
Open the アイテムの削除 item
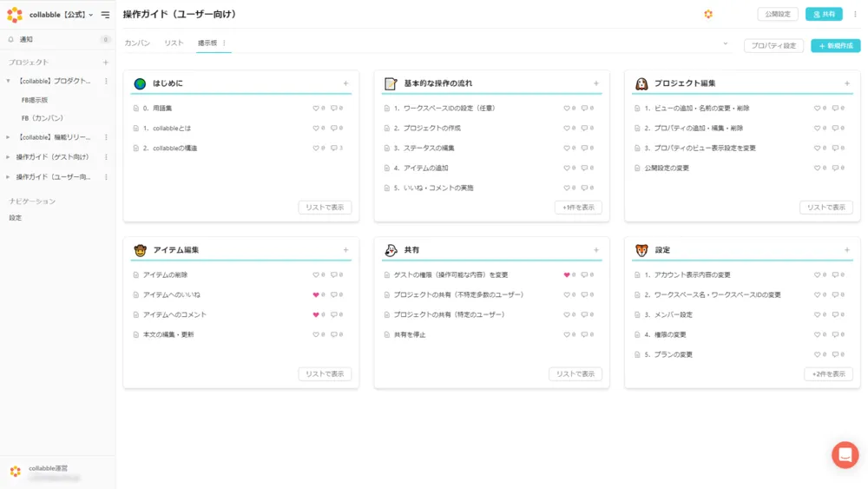tap(165, 275)
